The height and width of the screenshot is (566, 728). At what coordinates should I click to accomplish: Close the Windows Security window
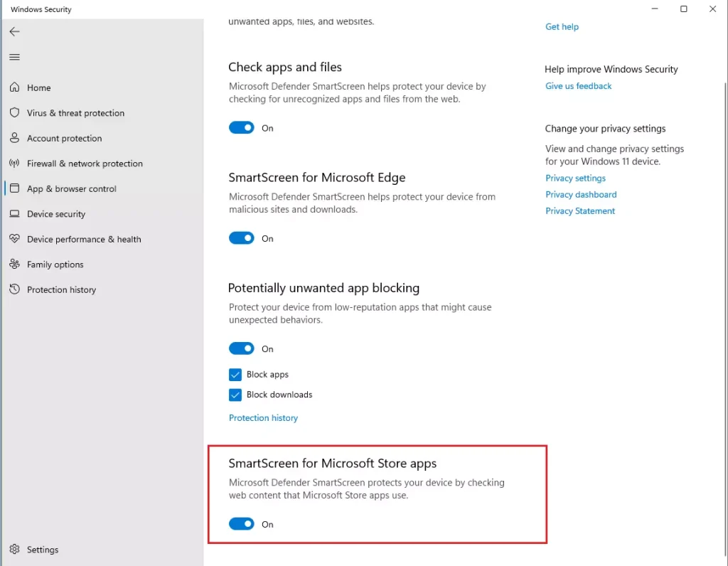(712, 9)
